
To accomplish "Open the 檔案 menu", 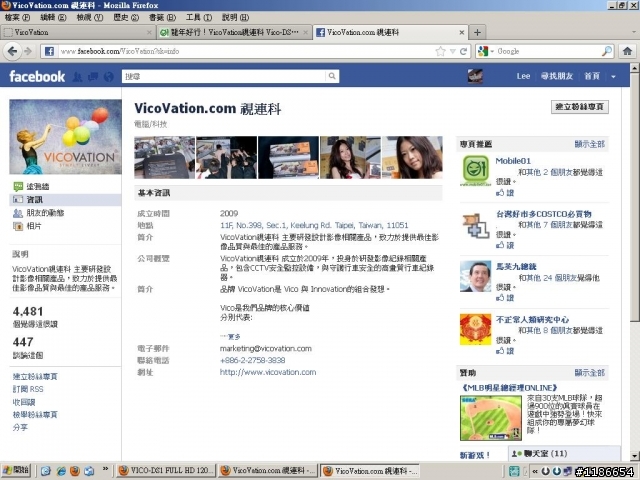I will point(17,18).
